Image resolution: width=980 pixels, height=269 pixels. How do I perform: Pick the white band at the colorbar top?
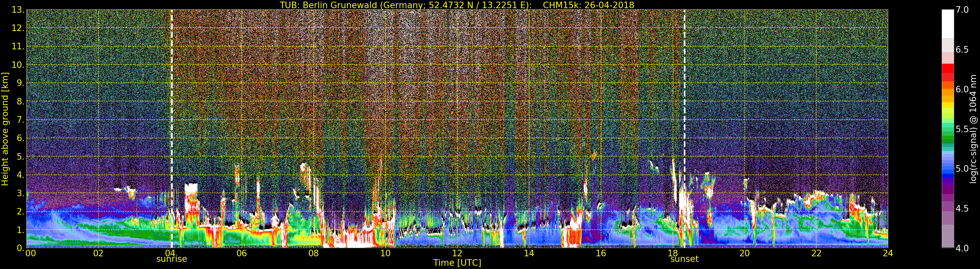[947, 23]
